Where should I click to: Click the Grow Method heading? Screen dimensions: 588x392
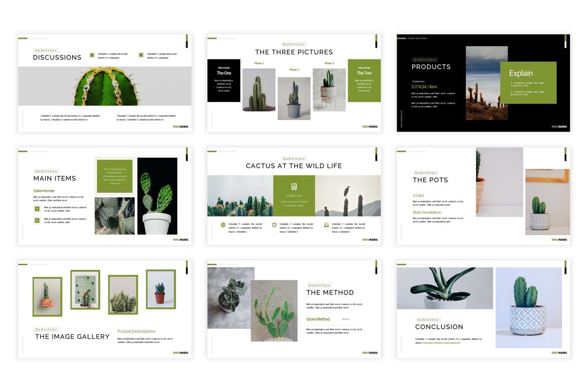pos(318,319)
